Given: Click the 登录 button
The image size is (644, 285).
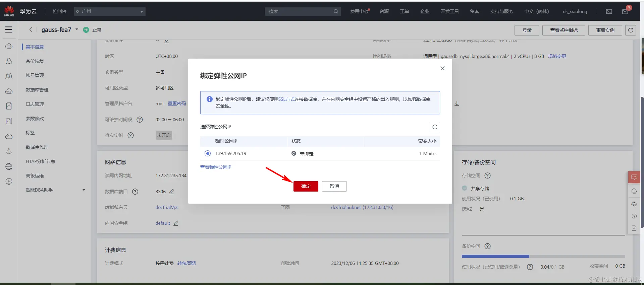Looking at the screenshot, I should [x=527, y=30].
